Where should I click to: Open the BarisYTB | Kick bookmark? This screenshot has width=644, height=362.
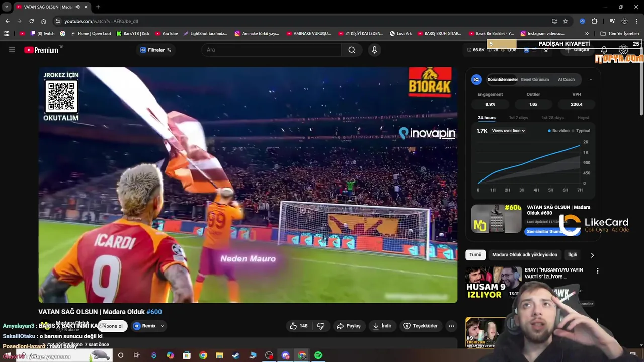[133, 34]
